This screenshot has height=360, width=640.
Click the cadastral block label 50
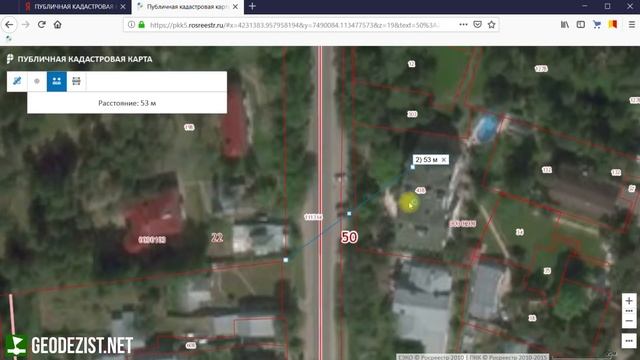click(349, 237)
